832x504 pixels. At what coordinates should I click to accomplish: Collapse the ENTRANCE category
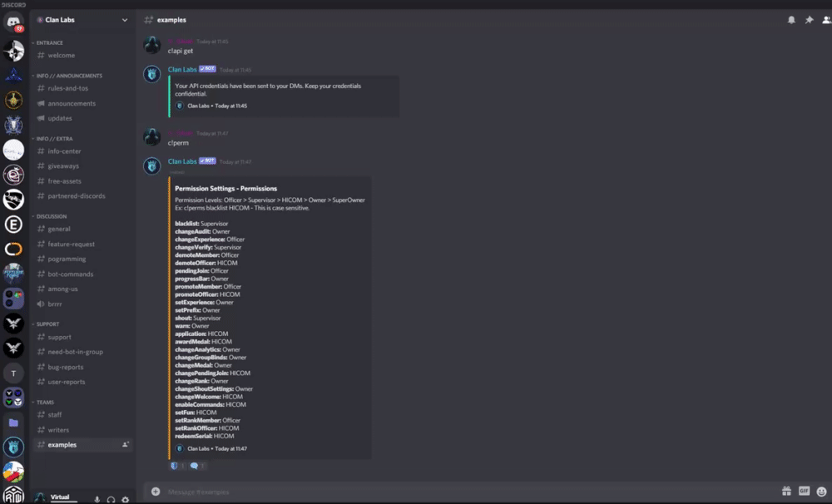49,43
